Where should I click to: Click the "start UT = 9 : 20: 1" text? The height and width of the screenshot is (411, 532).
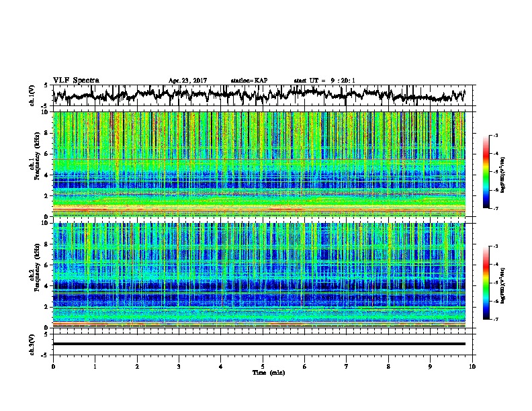point(324,81)
